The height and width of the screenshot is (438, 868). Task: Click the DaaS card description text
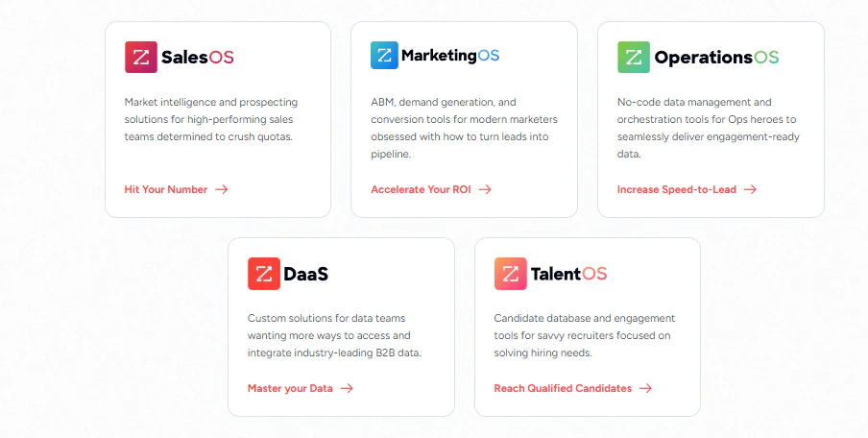[334, 335]
